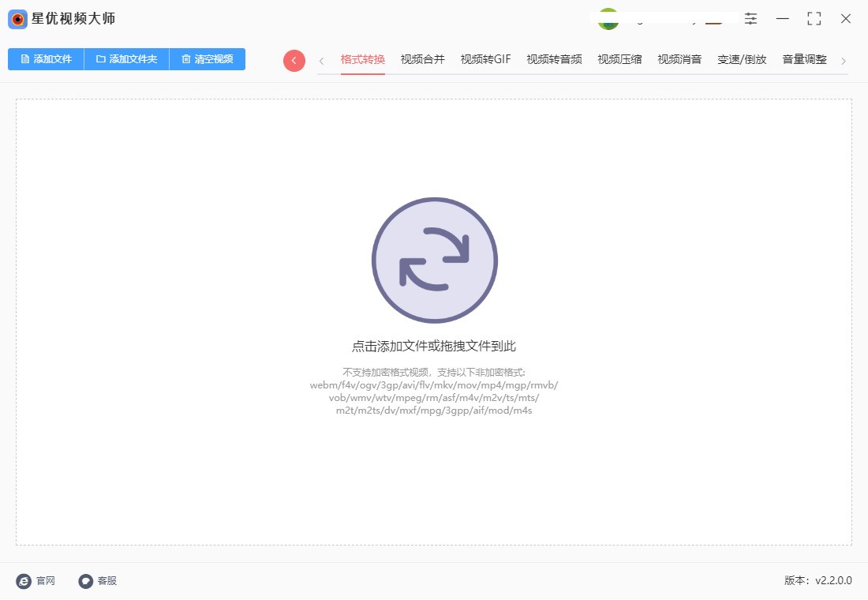The image size is (868, 600).
Task: Switch to 视频压缩 mode
Action: [x=619, y=58]
